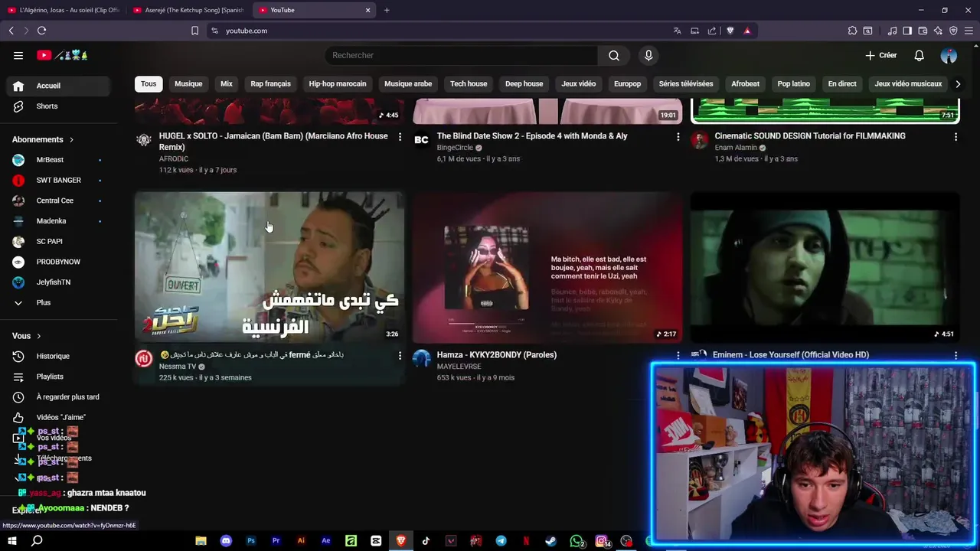Open a new browser tab

387,10
